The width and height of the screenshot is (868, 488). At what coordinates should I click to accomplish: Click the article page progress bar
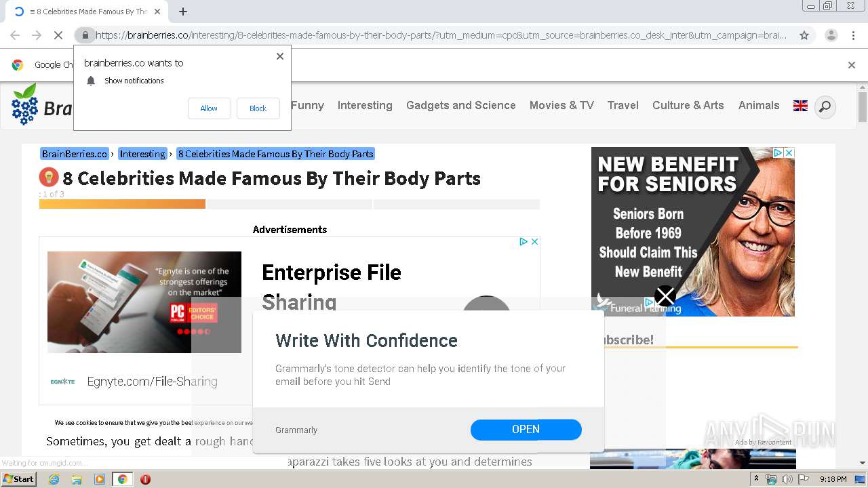click(x=290, y=204)
